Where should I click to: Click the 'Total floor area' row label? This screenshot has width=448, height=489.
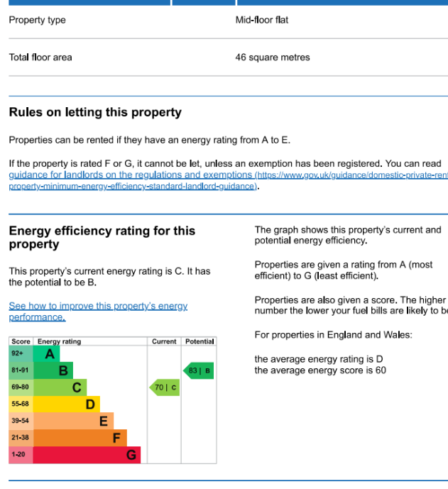(40, 57)
